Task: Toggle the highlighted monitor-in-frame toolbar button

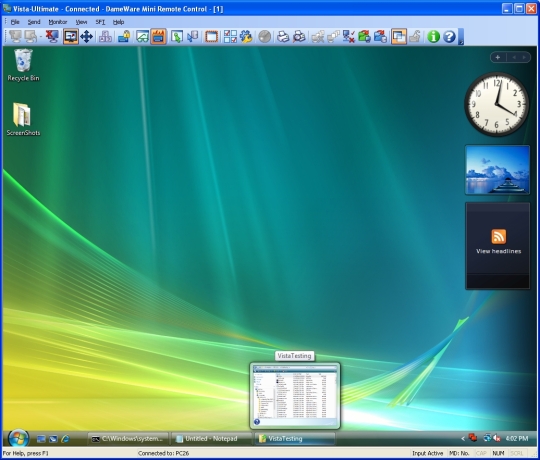Action: pos(71,36)
